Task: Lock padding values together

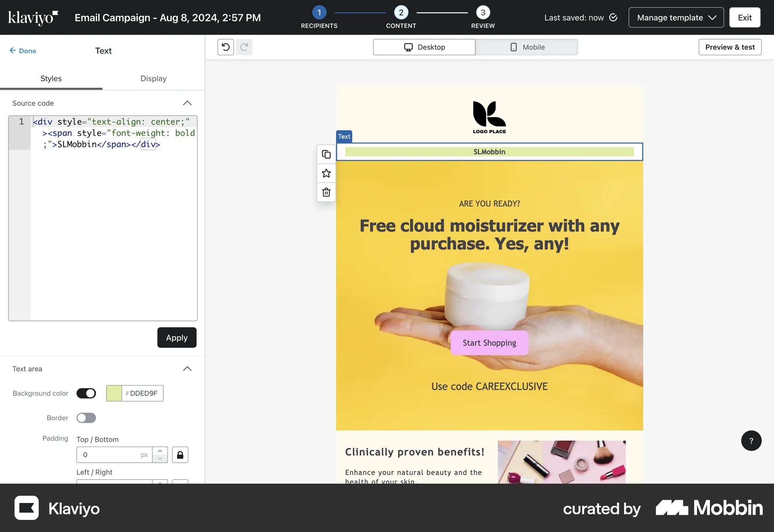Action: tap(180, 455)
